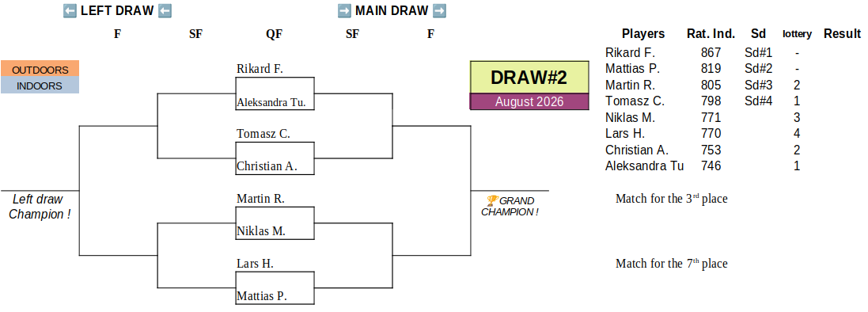This screenshot has height=312, width=868.
Task: Select the Niklas M. bracket box
Action: pyautogui.click(x=275, y=223)
